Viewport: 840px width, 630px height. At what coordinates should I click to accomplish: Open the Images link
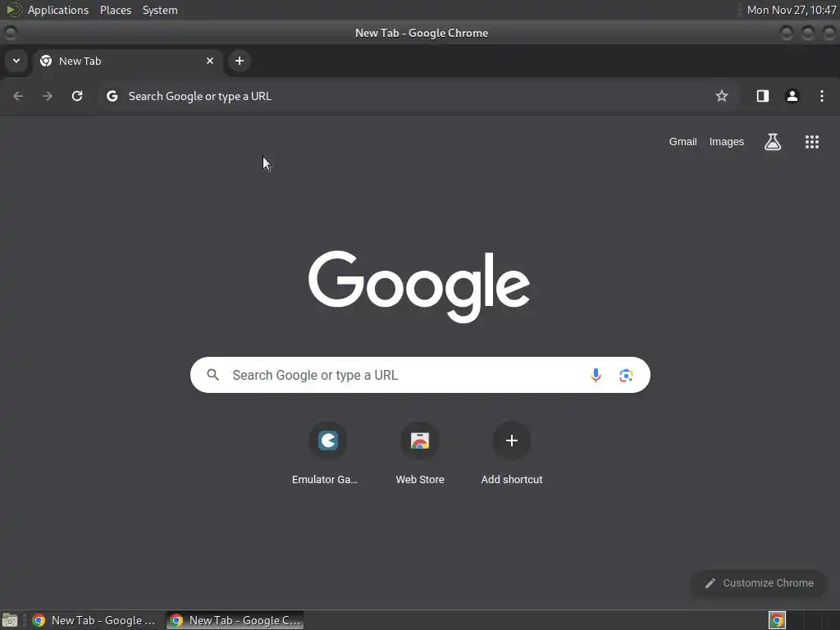tap(727, 142)
